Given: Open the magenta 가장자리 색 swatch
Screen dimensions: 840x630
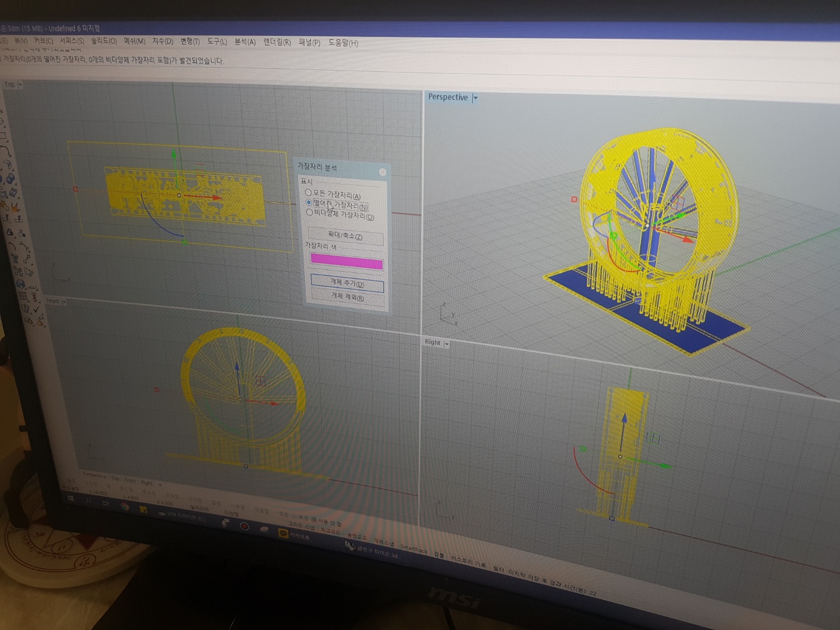Looking at the screenshot, I should (346, 261).
